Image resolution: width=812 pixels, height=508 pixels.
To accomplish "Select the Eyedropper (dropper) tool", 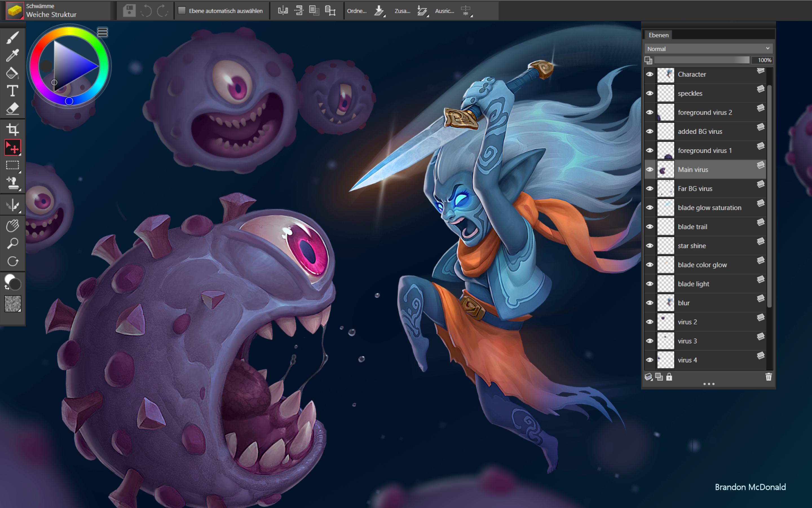I will (x=12, y=55).
